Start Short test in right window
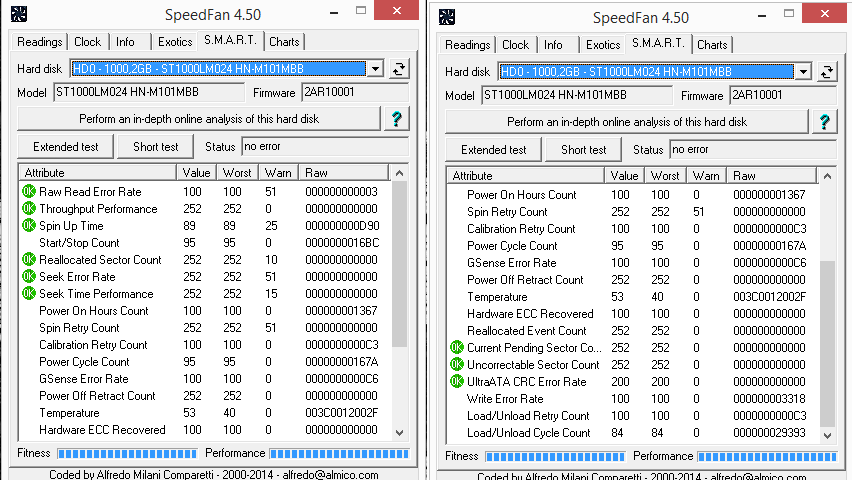The width and height of the screenshot is (852, 480). pos(584,149)
